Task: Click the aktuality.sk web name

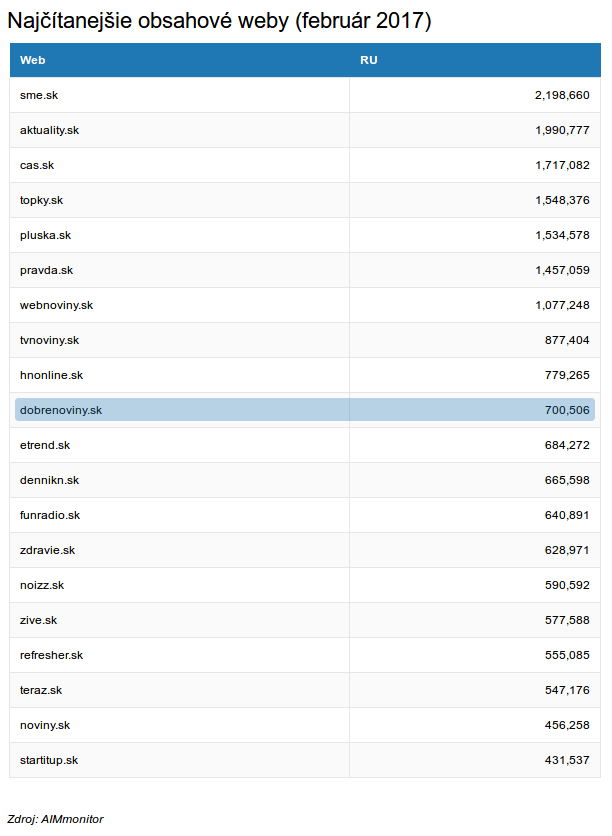Action: [49, 130]
